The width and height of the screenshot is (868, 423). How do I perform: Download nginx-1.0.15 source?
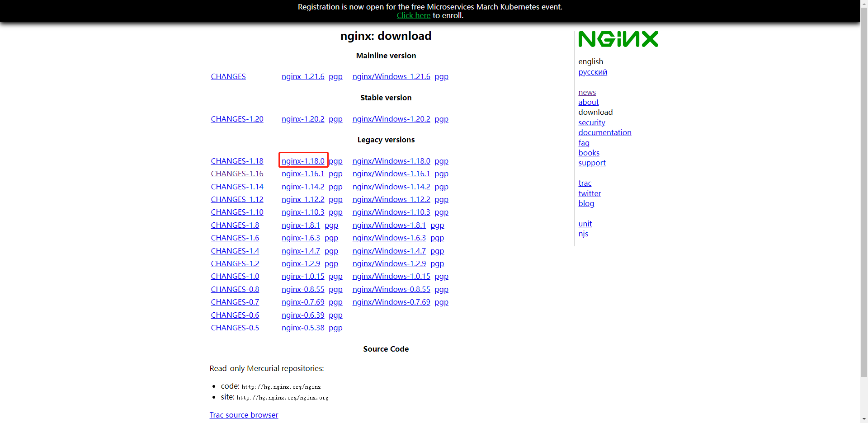[303, 276]
